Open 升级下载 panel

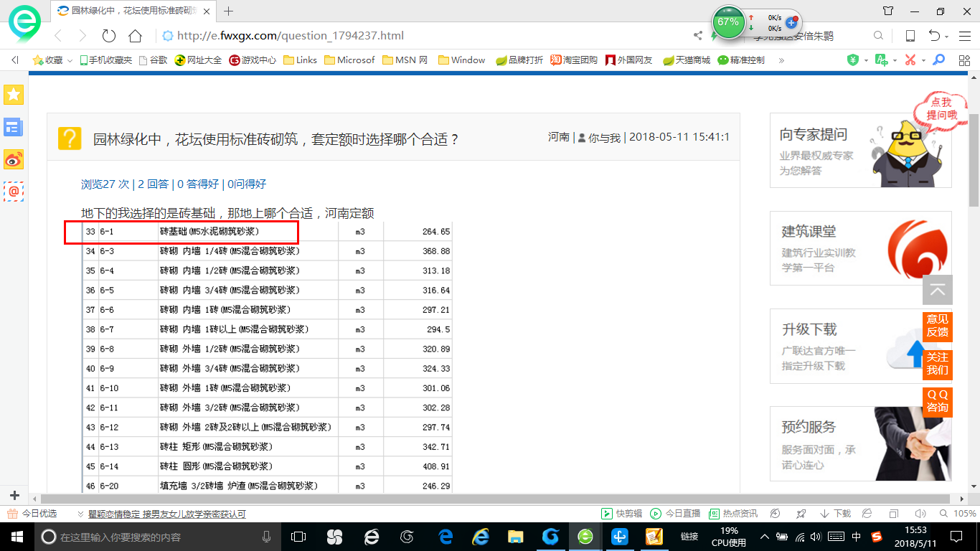click(860, 346)
